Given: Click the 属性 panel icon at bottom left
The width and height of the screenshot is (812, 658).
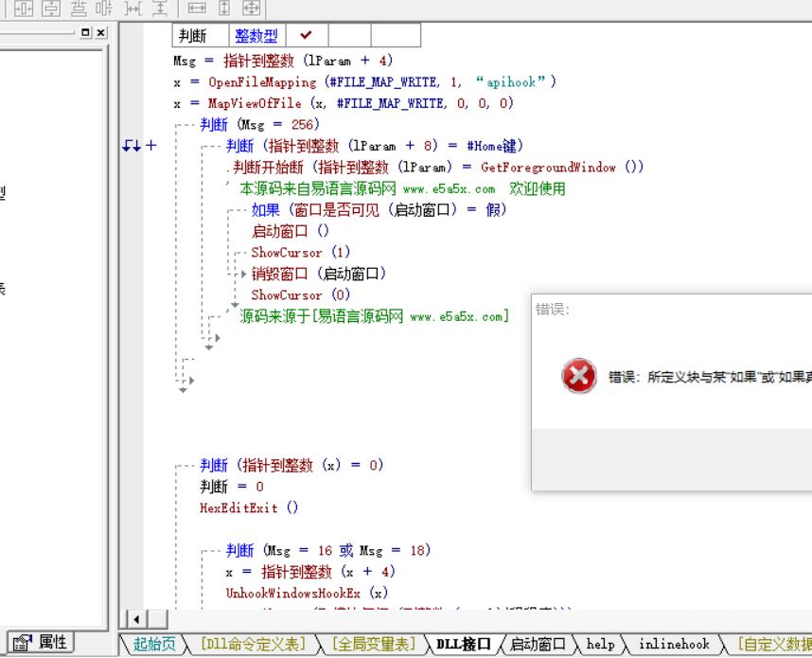Looking at the screenshot, I should pos(22,643).
